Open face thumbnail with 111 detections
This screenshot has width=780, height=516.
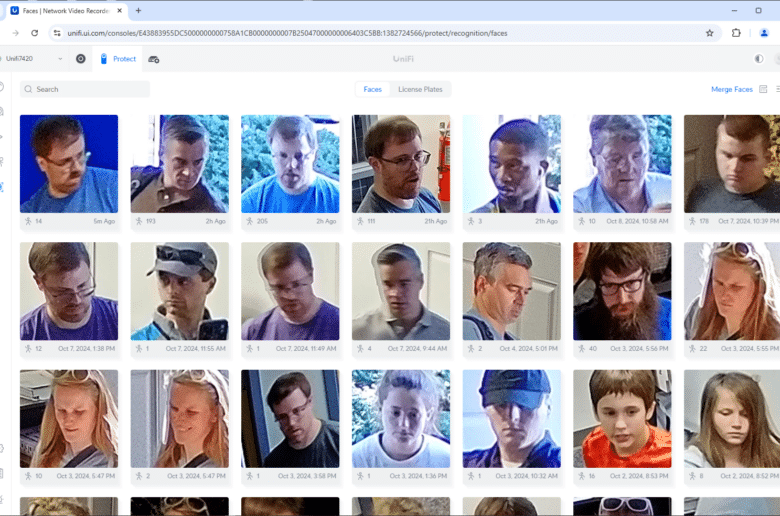(x=401, y=164)
